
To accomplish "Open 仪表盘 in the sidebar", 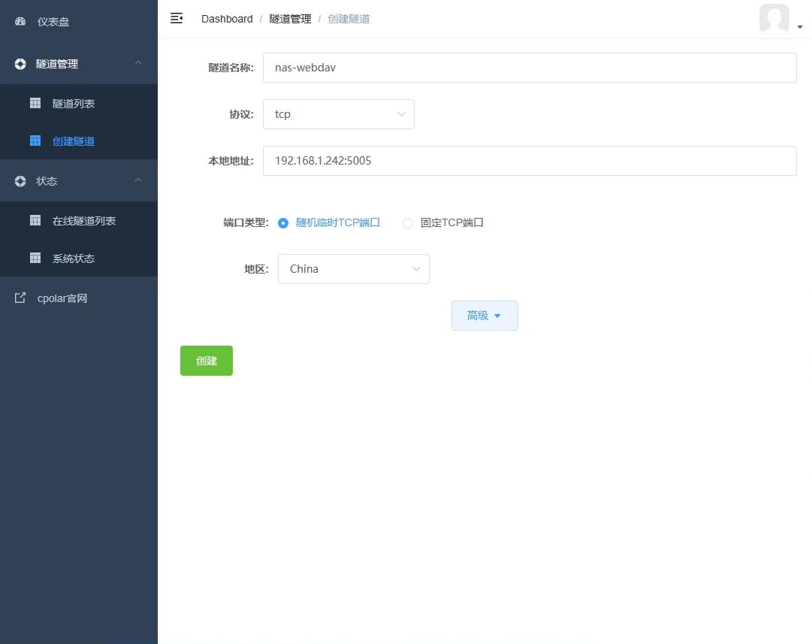I will [79, 21].
